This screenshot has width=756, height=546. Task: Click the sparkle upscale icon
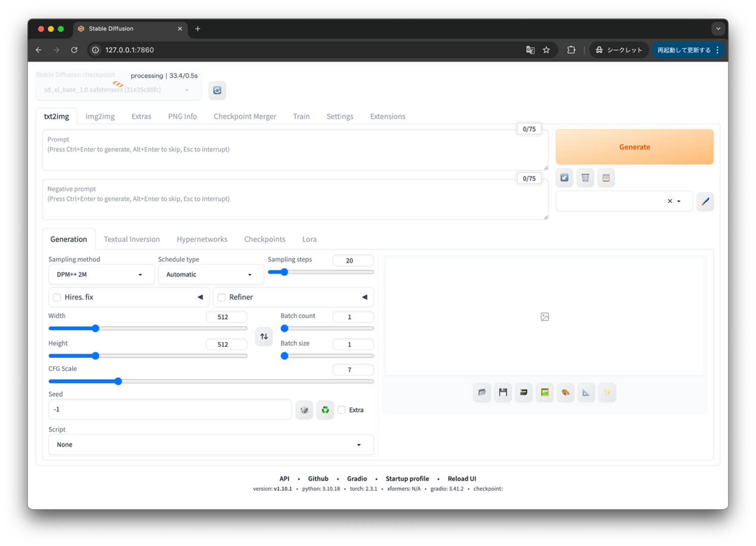(607, 392)
